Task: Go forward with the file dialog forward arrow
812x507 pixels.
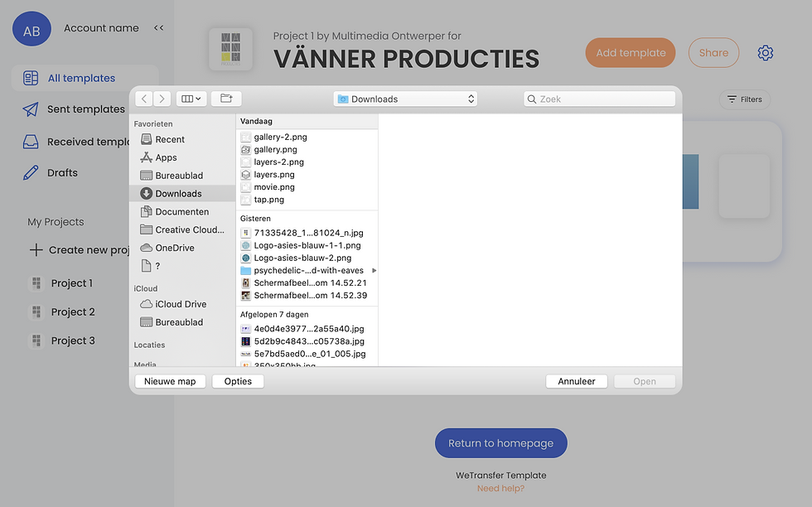Action: pyautogui.click(x=162, y=99)
